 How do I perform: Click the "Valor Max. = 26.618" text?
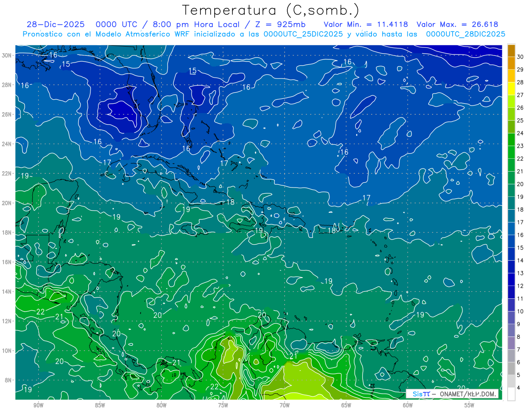click(458, 25)
